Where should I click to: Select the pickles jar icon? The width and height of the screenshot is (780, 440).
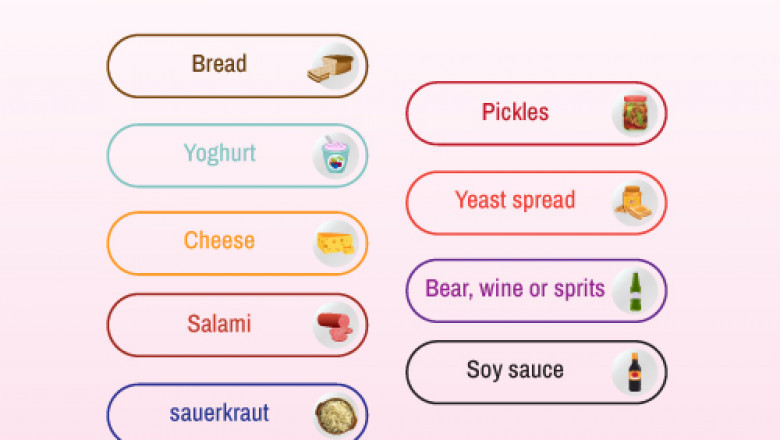tap(635, 113)
